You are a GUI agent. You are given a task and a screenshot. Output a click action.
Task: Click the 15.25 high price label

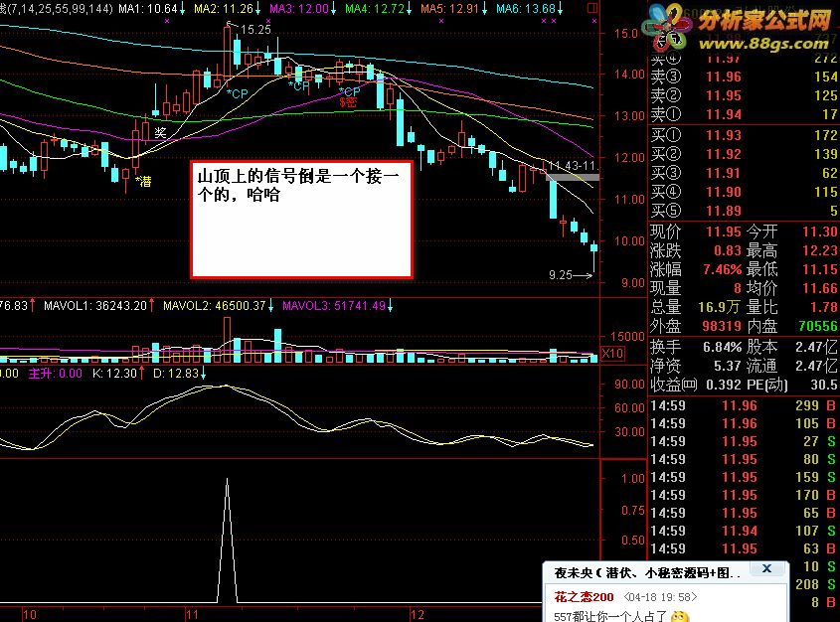coord(255,30)
